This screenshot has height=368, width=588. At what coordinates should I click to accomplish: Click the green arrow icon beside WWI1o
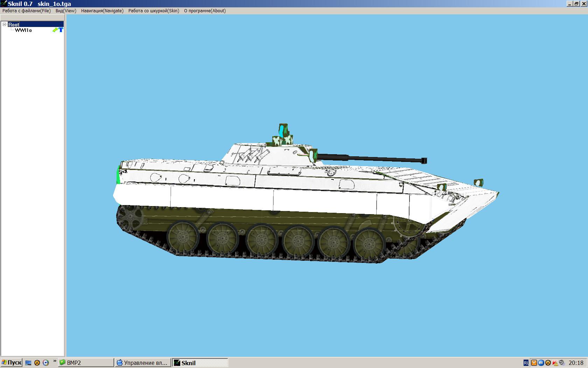(55, 30)
